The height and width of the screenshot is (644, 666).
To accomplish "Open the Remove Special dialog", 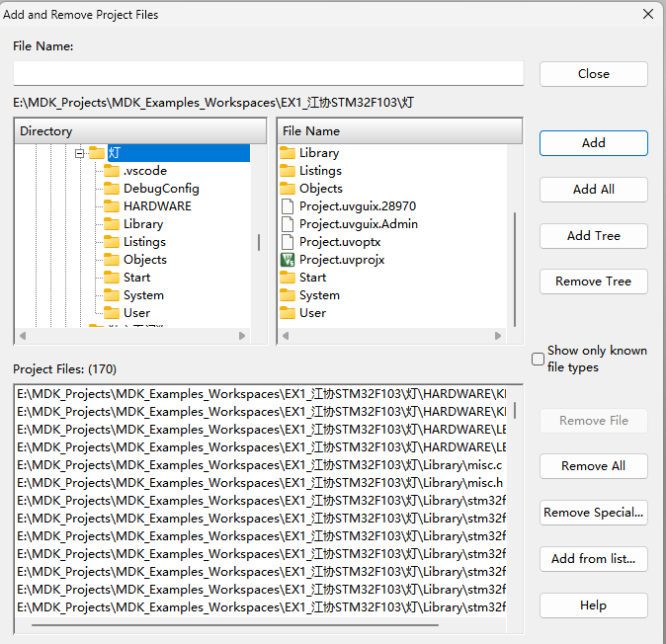I will click(x=593, y=513).
